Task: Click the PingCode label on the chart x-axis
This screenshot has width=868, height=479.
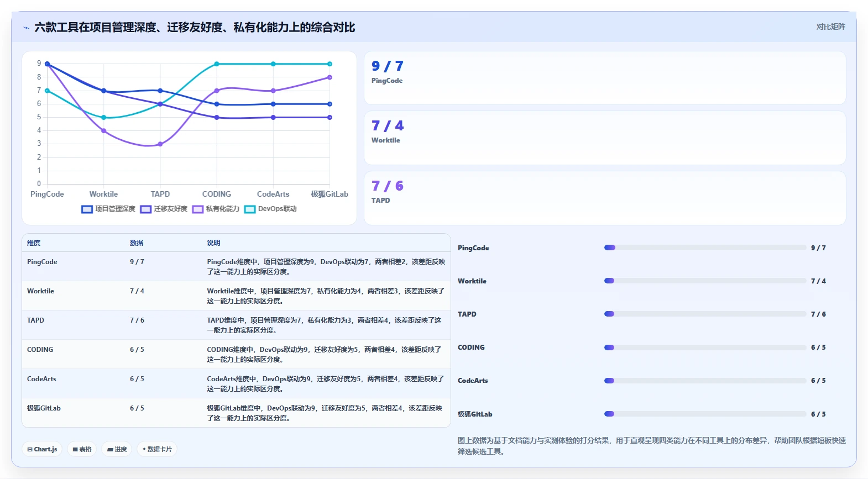Action: [x=47, y=194]
